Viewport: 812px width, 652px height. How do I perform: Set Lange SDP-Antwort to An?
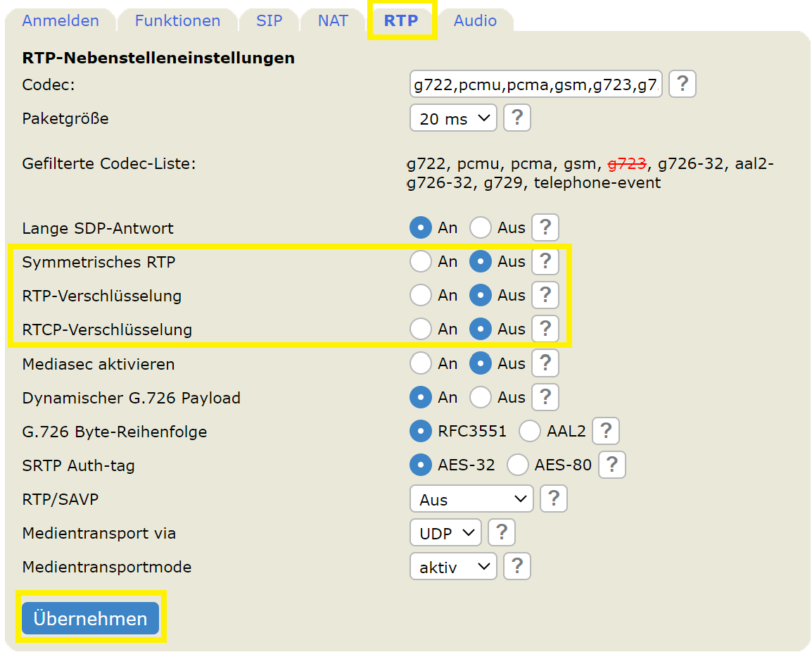coord(421,227)
